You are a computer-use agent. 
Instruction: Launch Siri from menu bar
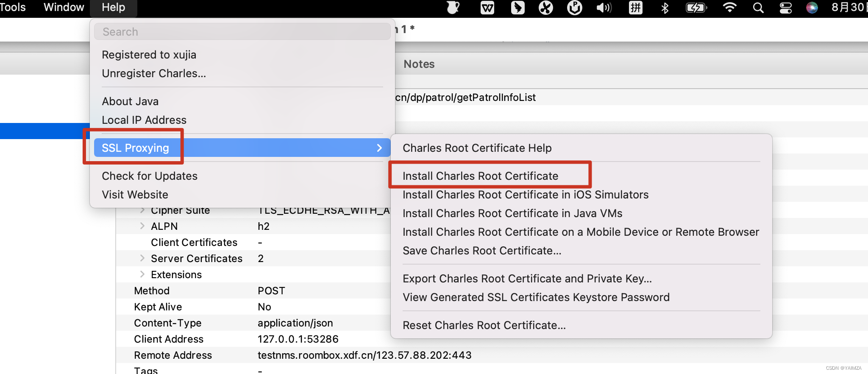pos(812,8)
